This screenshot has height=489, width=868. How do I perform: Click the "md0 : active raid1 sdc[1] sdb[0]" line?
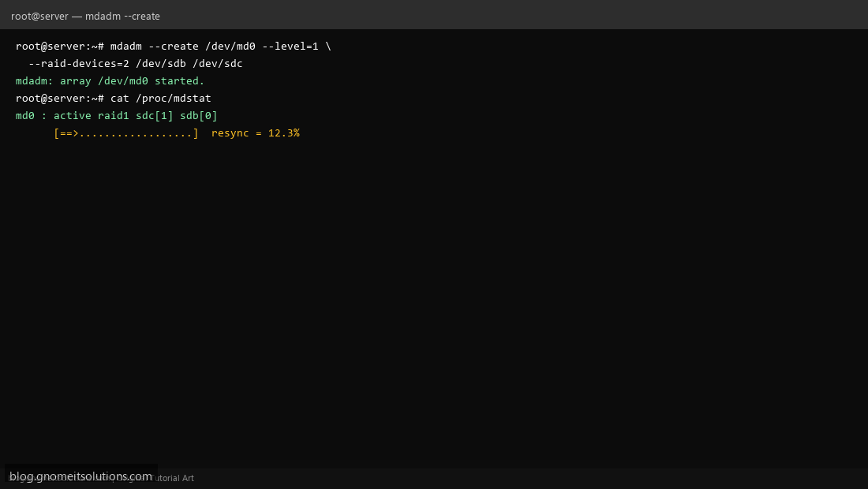pyautogui.click(x=117, y=116)
